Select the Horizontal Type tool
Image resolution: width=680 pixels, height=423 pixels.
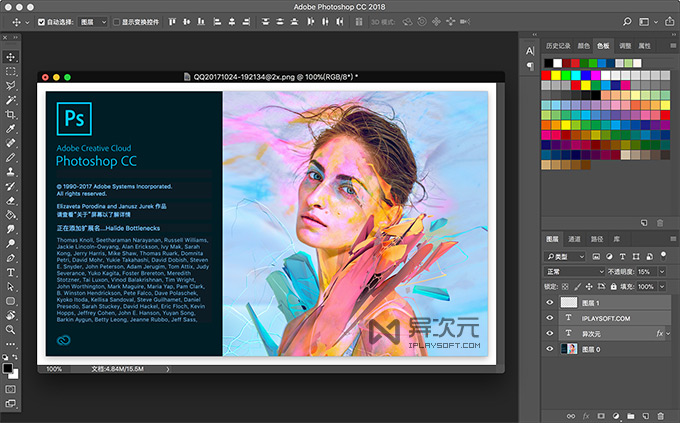click(11, 271)
